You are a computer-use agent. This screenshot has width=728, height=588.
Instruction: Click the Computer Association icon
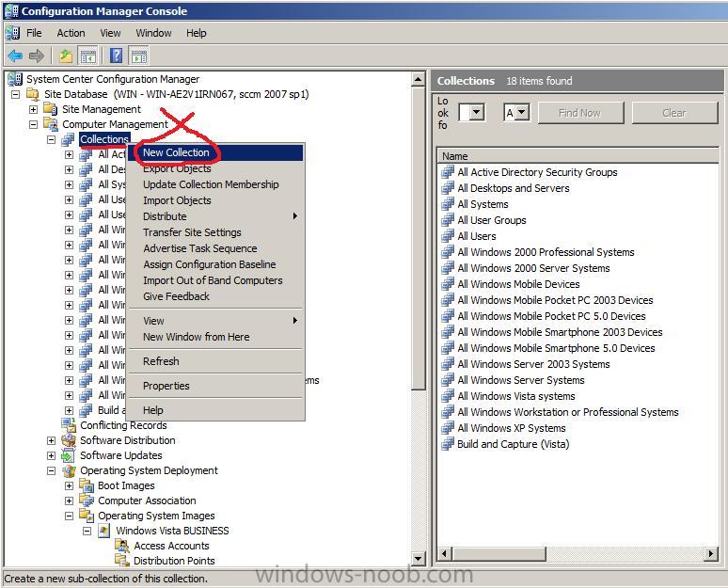pos(87,501)
